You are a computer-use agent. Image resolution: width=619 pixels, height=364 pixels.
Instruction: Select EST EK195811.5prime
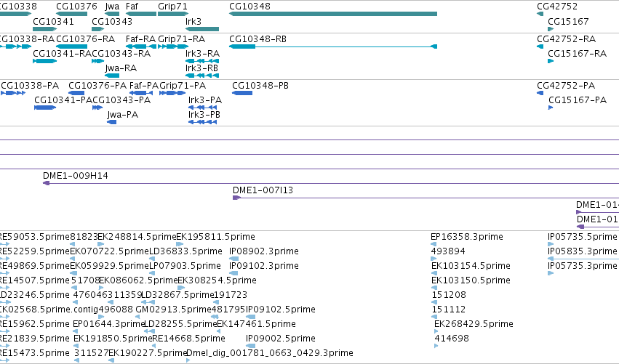point(215,237)
